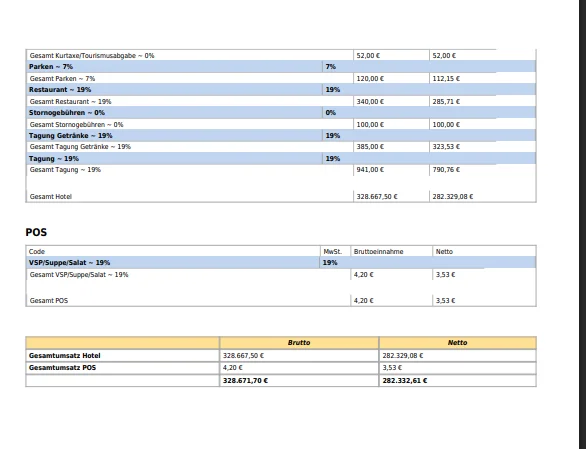
Task: Click the MwSt. column header
Action: point(333,252)
